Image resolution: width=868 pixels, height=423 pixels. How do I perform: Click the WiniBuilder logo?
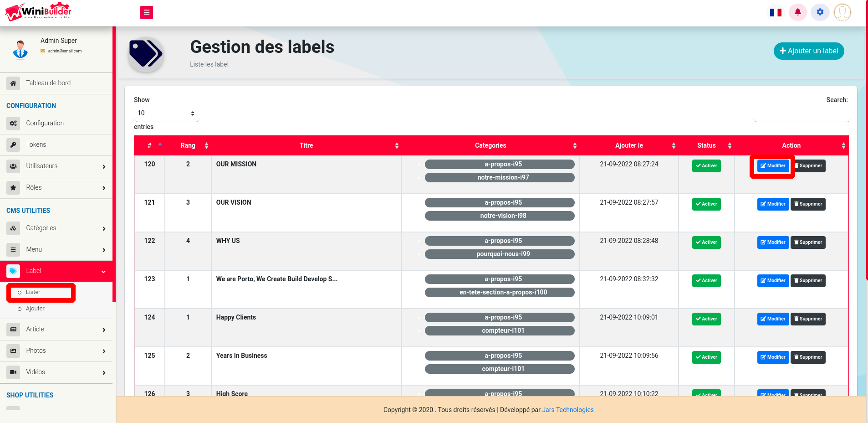click(x=38, y=12)
